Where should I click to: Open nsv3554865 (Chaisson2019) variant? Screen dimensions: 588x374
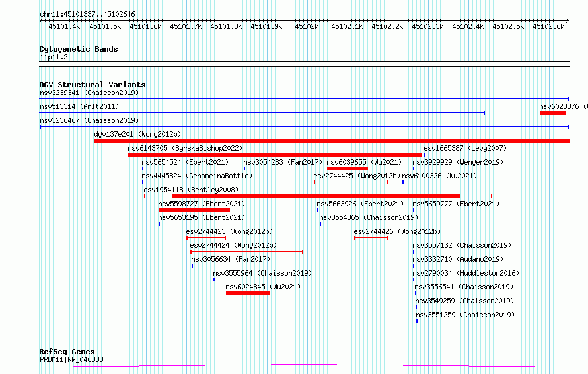click(369, 217)
